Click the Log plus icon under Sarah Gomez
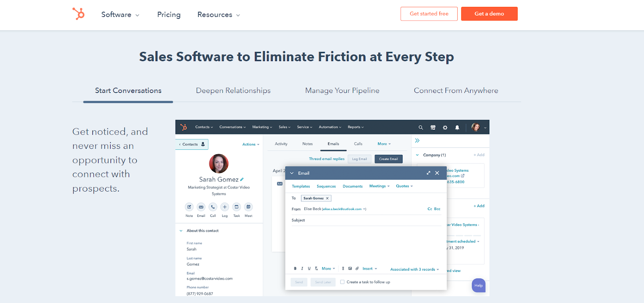644x303 pixels. point(225,207)
